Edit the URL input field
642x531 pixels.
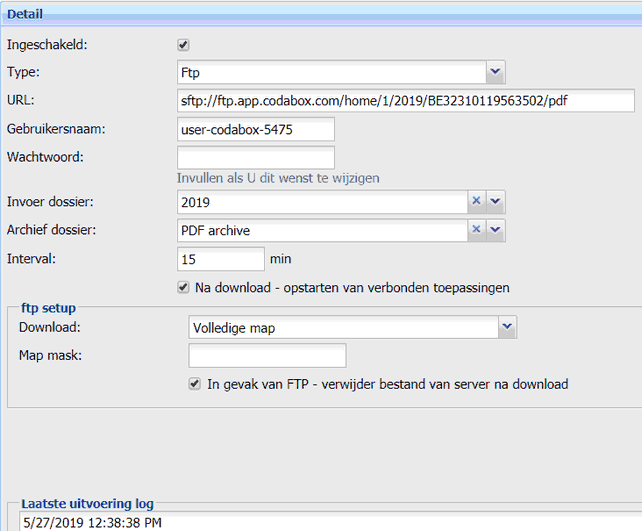pyautogui.click(x=406, y=101)
